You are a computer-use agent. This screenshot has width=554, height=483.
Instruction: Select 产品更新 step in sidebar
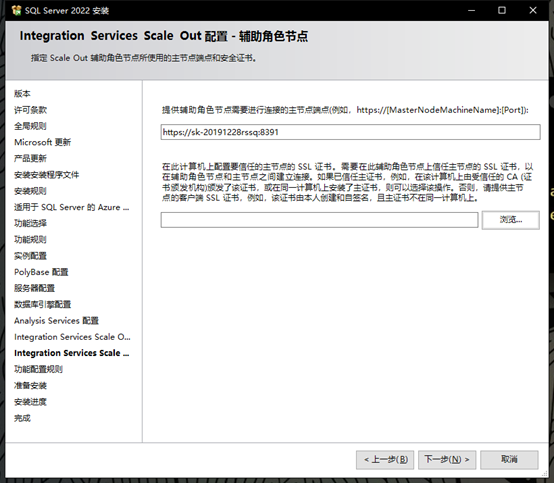(30, 158)
